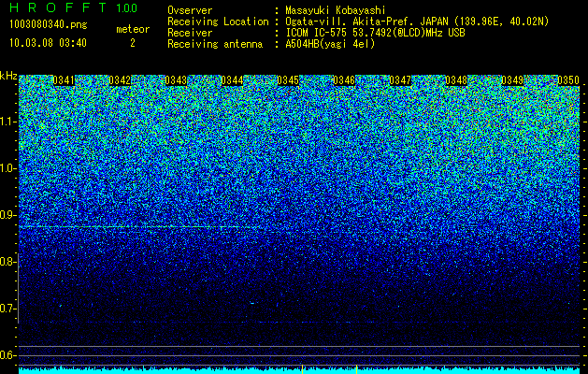The width and height of the screenshot is (588, 374).
Task: Click the meteor count value 2
Action: 133,43
